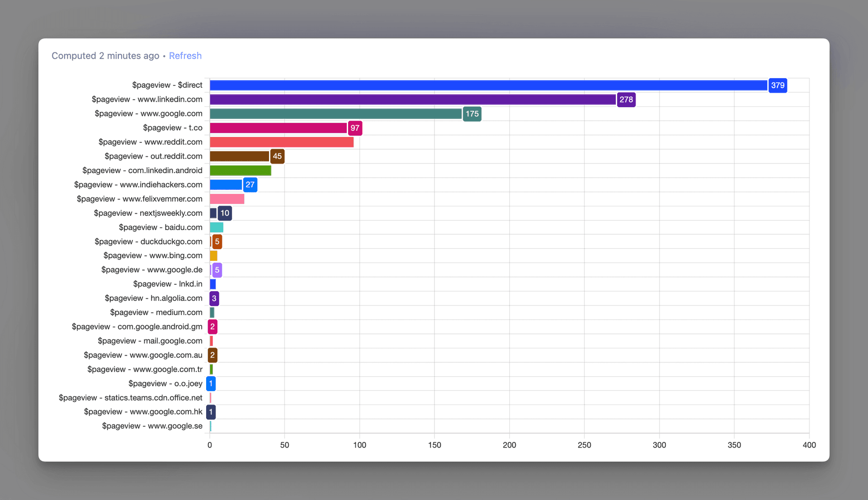Click the Computed 2 minutes ago text
Image resolution: width=868 pixels, height=500 pixels.
click(x=105, y=56)
